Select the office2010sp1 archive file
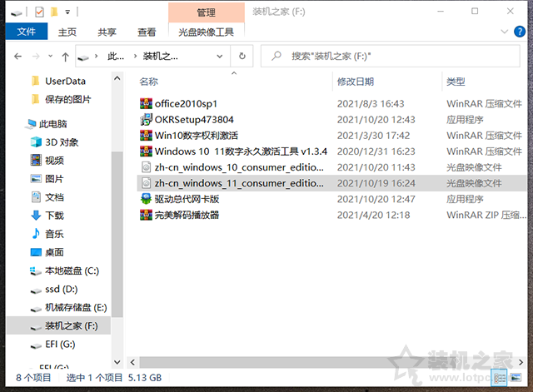Screen dimensions: 533x392 pyautogui.click(x=185, y=104)
